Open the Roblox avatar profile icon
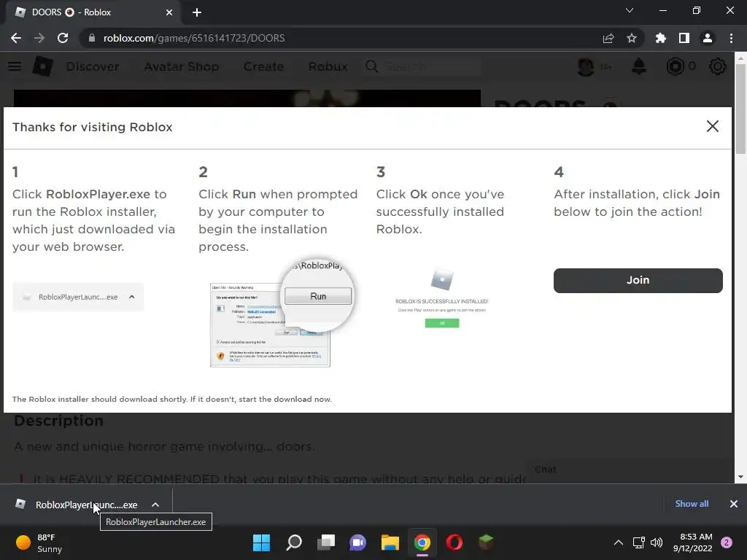This screenshot has height=560, width=747. click(x=586, y=66)
